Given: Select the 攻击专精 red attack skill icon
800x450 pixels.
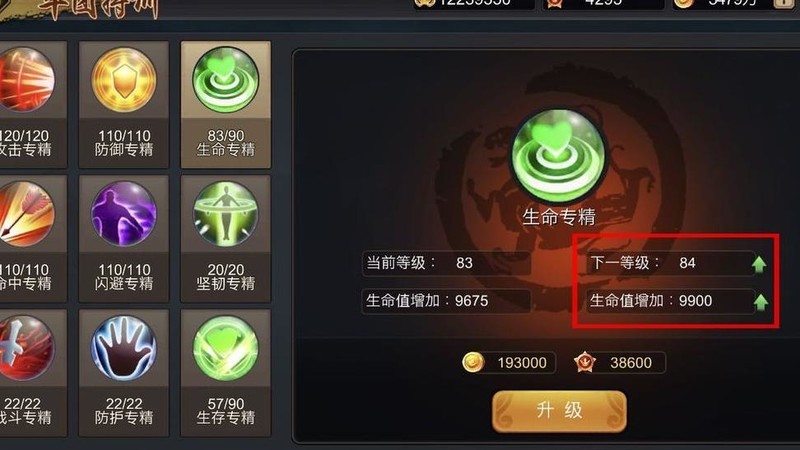Looking at the screenshot, I should tap(26, 79).
